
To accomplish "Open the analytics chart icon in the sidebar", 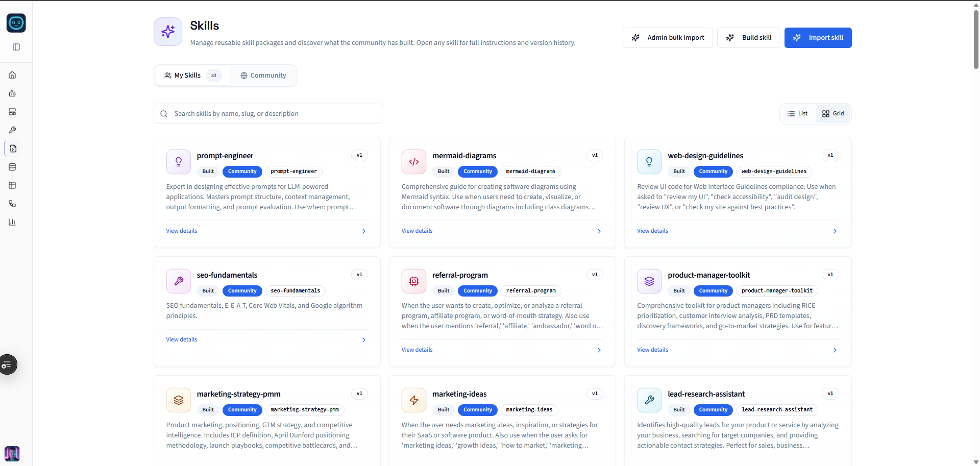I will (x=12, y=222).
